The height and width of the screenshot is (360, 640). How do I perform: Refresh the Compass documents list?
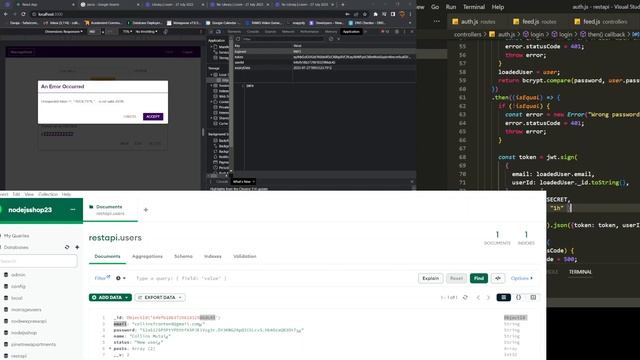pyautogui.click(x=465, y=297)
